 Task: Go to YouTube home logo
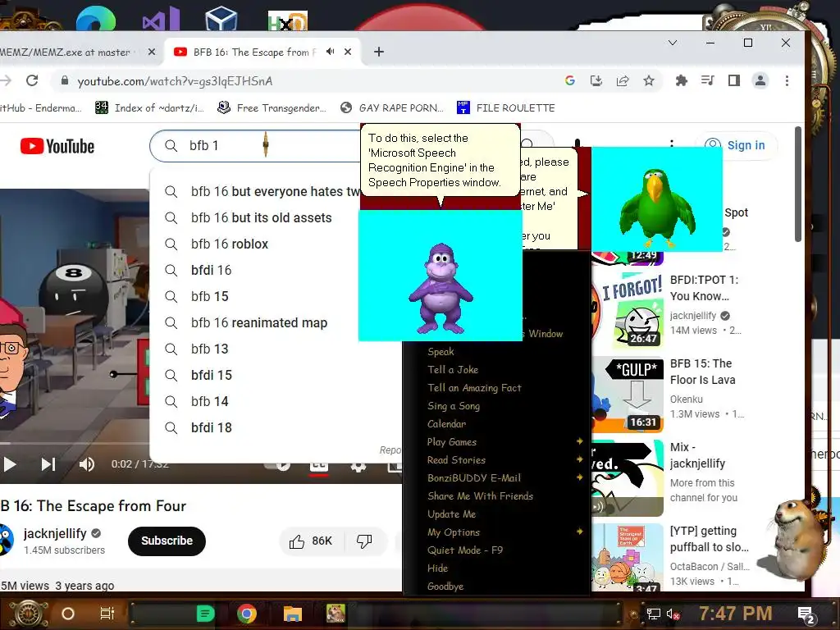[57, 146]
